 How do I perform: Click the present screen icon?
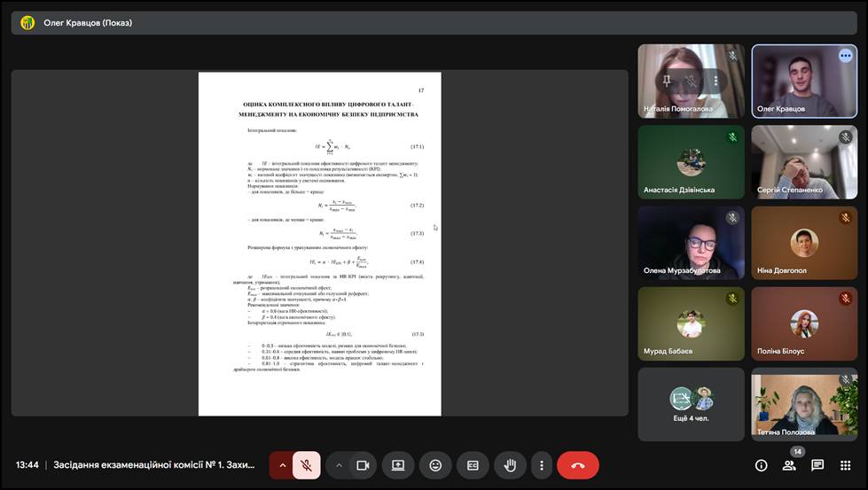pyautogui.click(x=398, y=465)
